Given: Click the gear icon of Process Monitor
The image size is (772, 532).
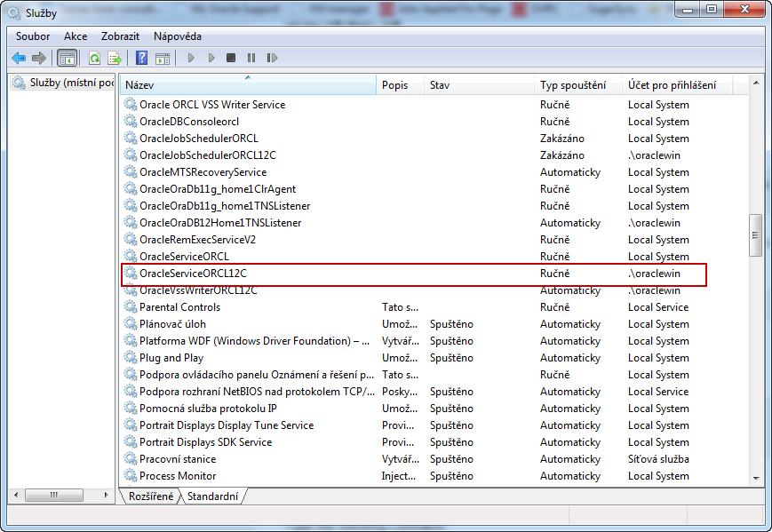Looking at the screenshot, I should pyautogui.click(x=131, y=476).
